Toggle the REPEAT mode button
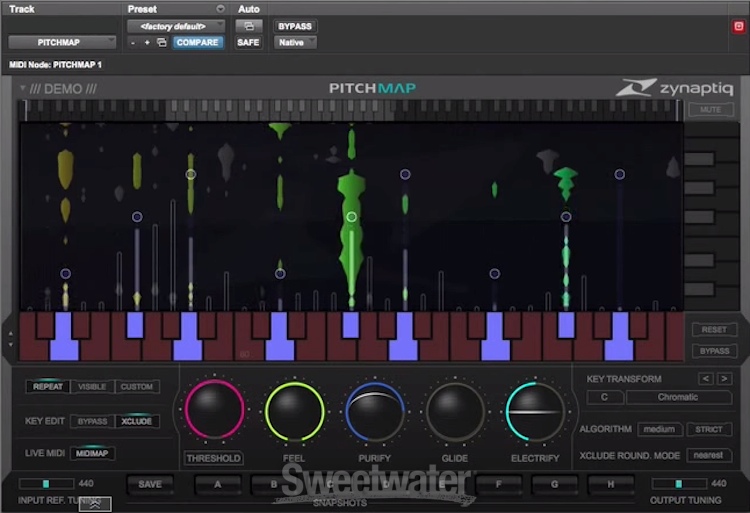Image resolution: width=750 pixels, height=513 pixels. [48, 386]
